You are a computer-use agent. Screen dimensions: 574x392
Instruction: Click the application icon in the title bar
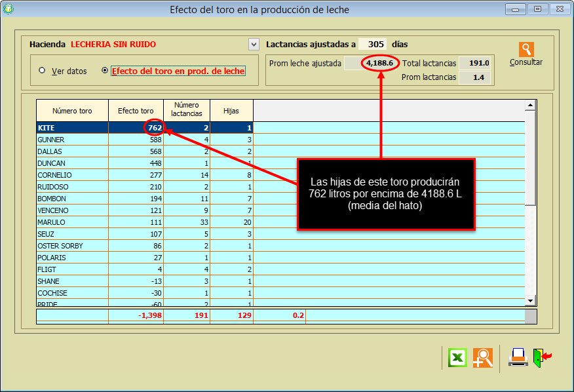point(9,9)
